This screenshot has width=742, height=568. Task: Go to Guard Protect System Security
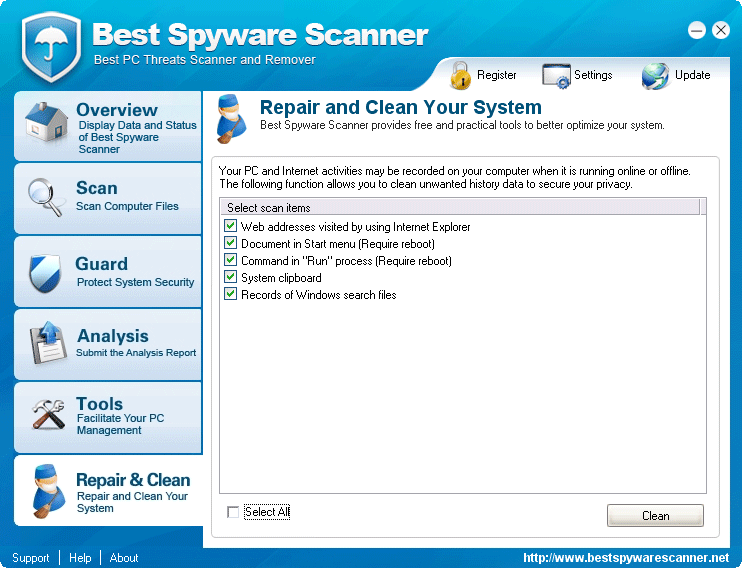[x=108, y=272]
